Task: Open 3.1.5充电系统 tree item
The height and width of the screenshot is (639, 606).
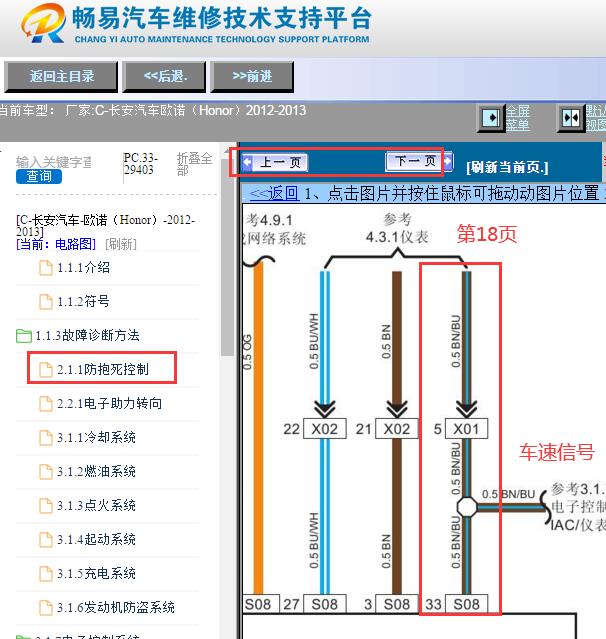Action: [96, 573]
